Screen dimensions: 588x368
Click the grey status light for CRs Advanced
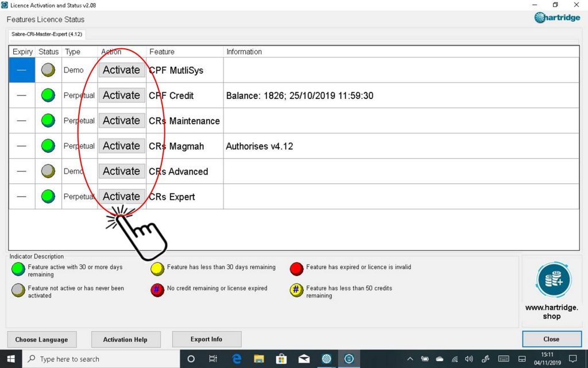tap(48, 171)
